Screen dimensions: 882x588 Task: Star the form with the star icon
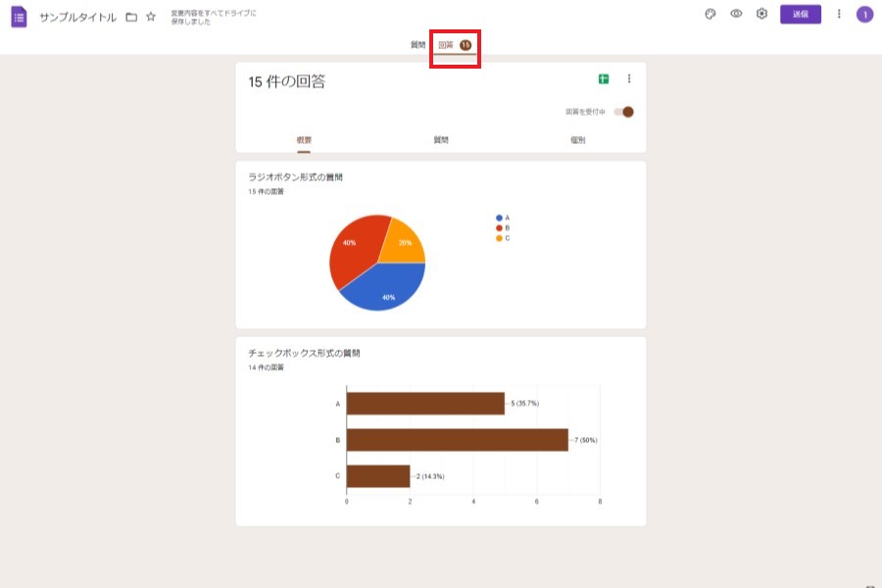pyautogui.click(x=151, y=17)
